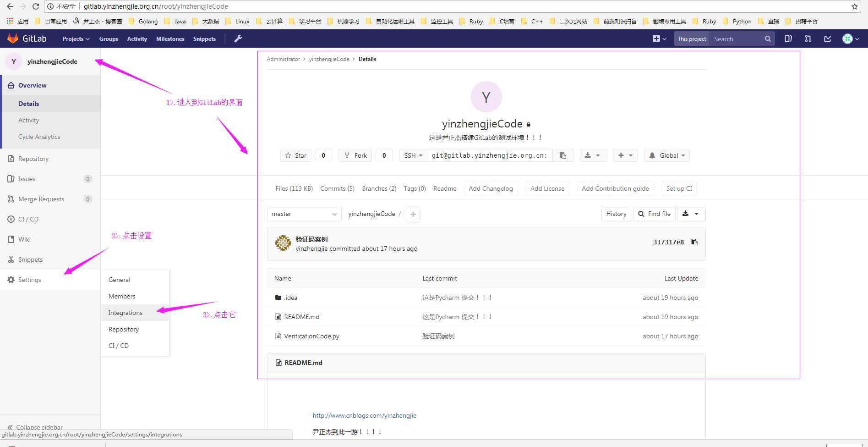Open Snippets in left sidebar

pos(50,259)
